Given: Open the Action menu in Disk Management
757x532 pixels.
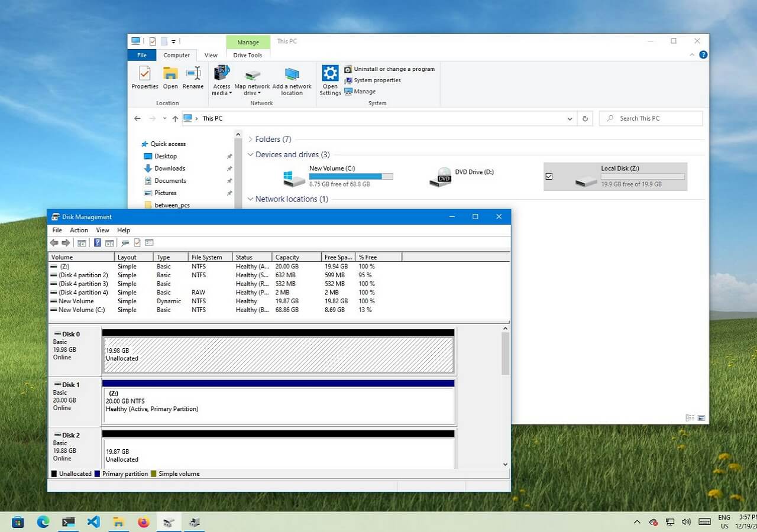Looking at the screenshot, I should [79, 230].
